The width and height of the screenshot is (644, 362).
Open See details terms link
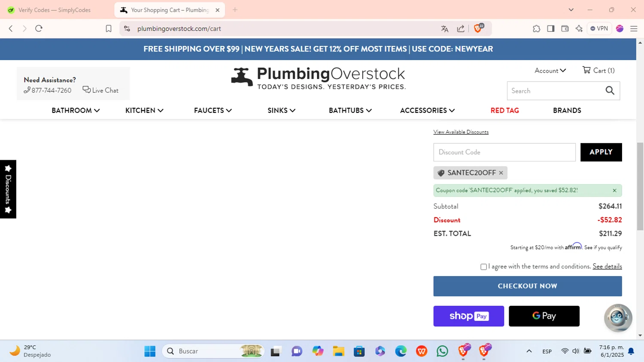(x=607, y=266)
